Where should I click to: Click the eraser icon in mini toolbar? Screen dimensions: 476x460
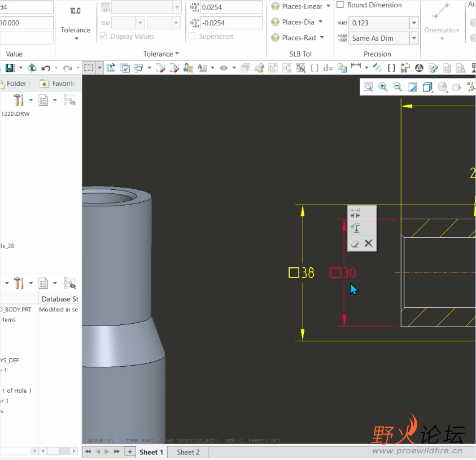coord(355,244)
